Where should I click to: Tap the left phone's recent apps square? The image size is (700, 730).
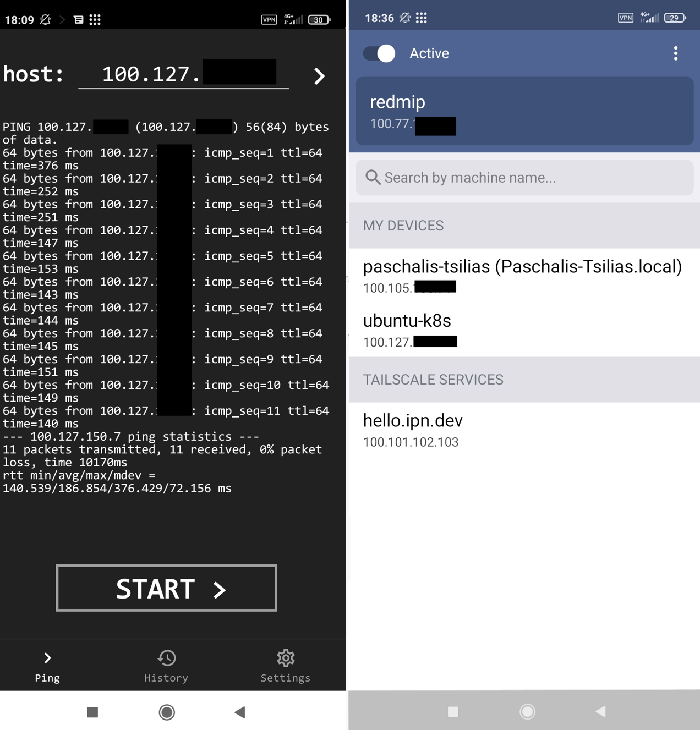[x=92, y=712]
